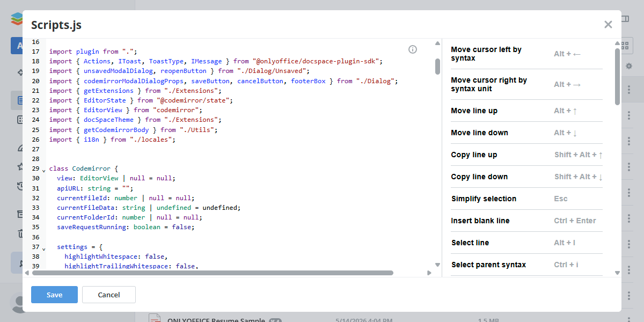Click the code editor's vertical scrollbar thumb
Image resolution: width=644 pixels, height=322 pixels.
437,66
